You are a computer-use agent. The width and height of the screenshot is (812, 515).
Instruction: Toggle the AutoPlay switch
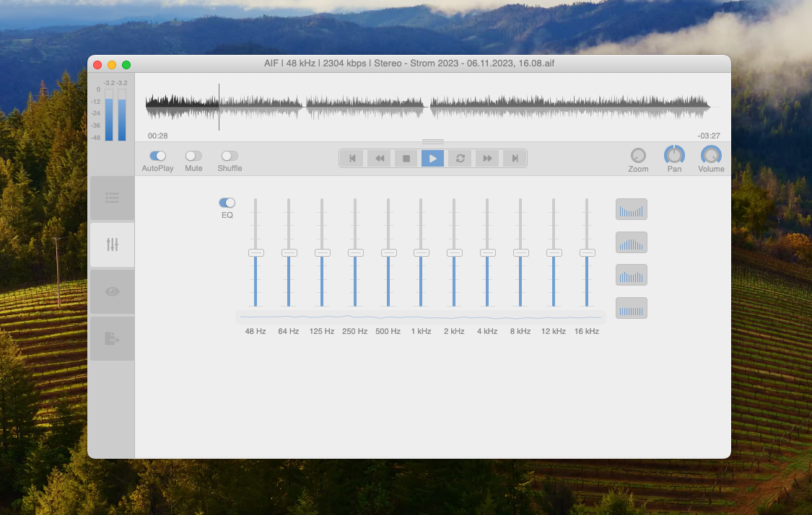tap(157, 156)
